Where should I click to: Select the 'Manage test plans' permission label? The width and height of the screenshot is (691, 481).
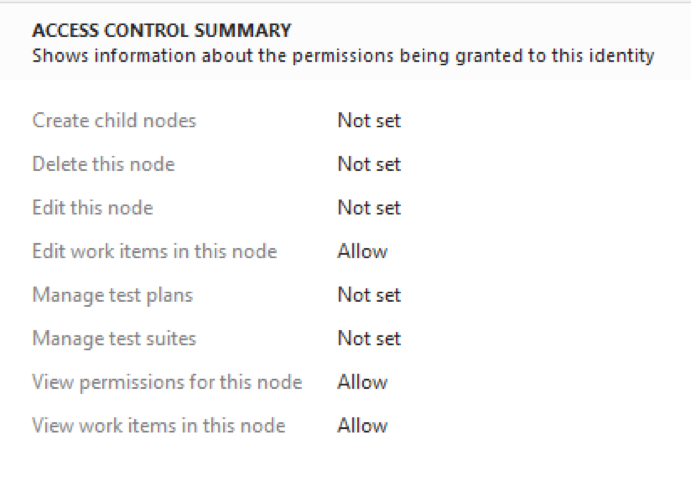(112, 295)
